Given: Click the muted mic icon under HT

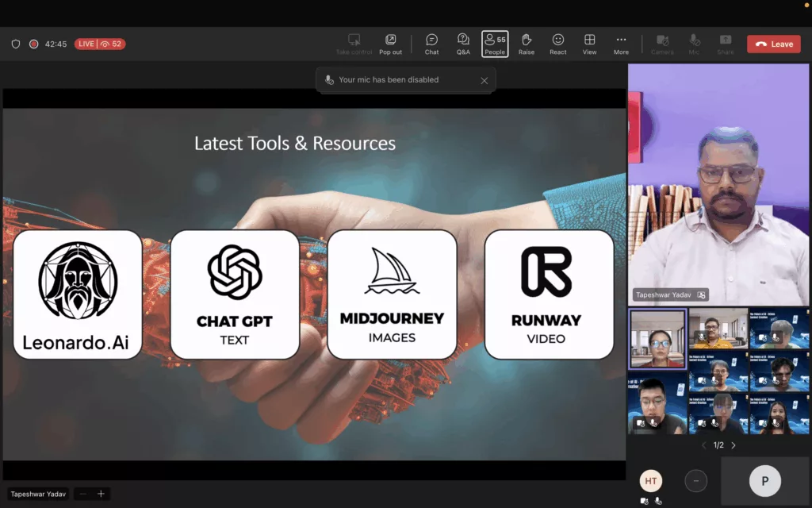Looking at the screenshot, I should (658, 501).
